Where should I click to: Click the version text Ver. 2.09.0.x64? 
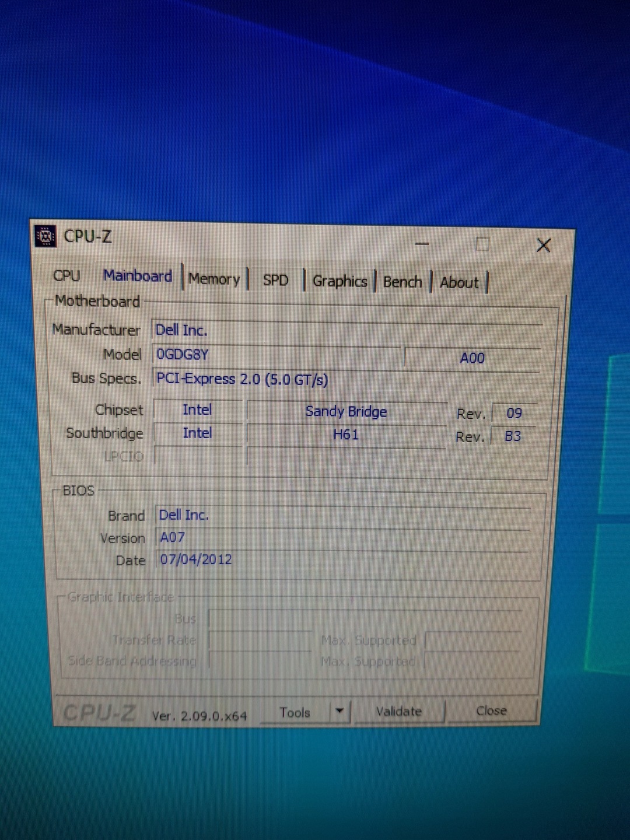(199, 716)
